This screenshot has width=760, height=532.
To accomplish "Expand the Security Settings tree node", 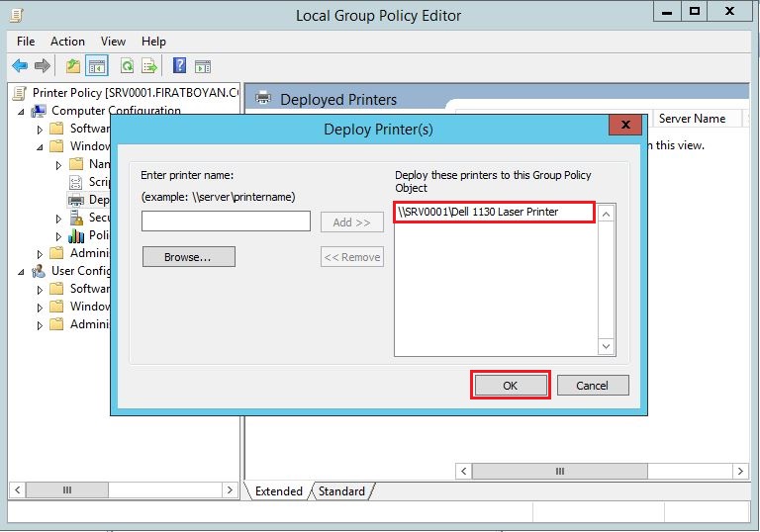I will tap(57, 218).
